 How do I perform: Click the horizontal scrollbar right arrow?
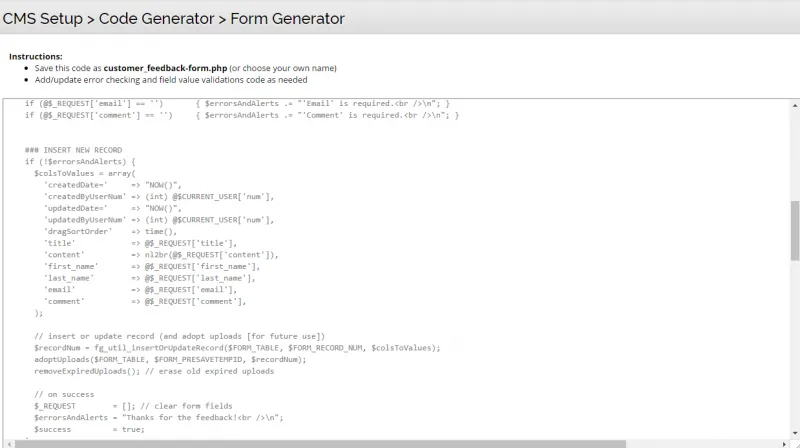[x=784, y=443]
